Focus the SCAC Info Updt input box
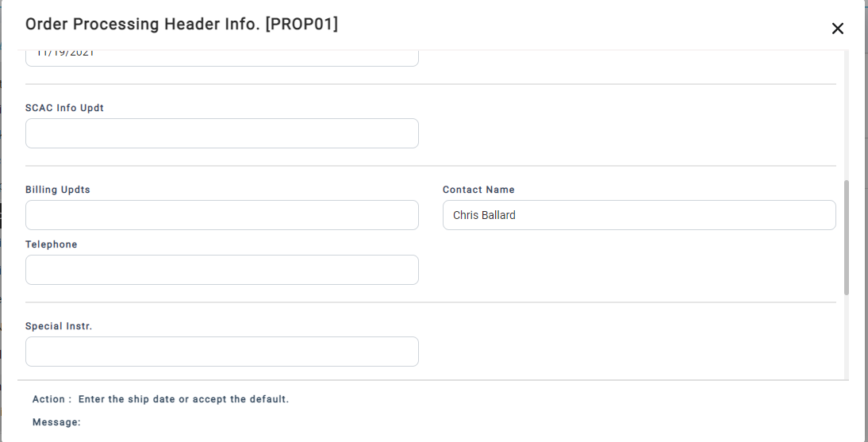 click(221, 133)
